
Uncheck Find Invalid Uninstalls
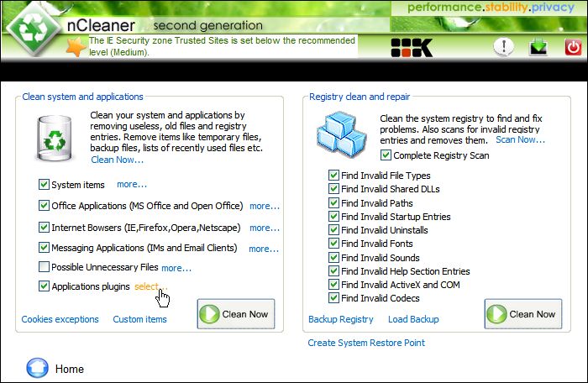click(333, 230)
